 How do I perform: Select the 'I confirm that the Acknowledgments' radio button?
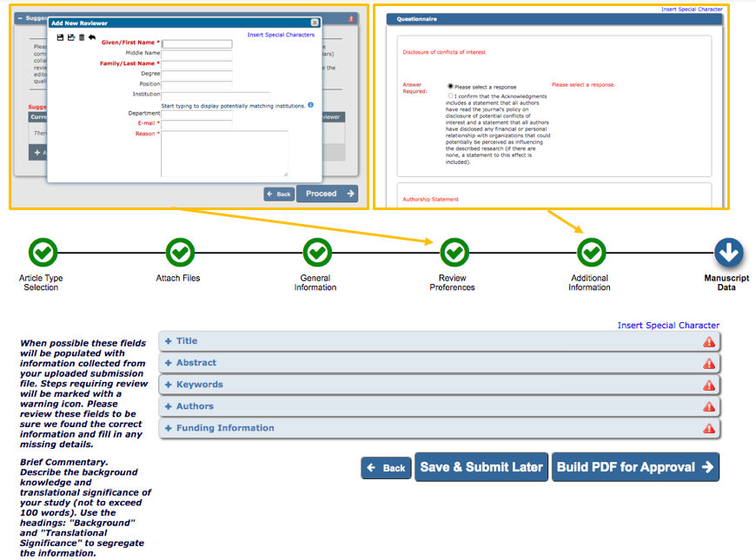click(450, 96)
